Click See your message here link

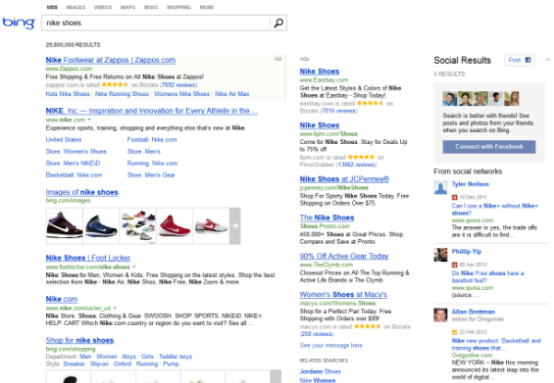click(331, 345)
